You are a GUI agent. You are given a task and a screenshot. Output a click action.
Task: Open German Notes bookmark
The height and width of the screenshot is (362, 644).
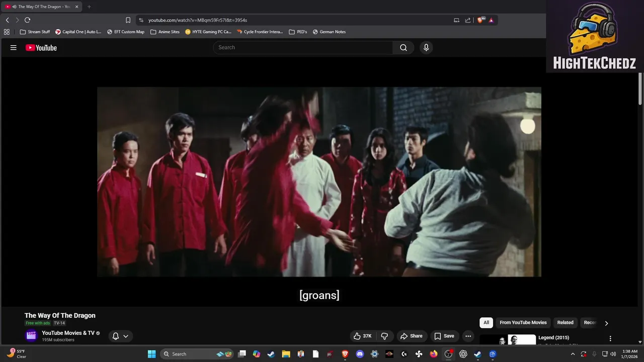(x=329, y=32)
